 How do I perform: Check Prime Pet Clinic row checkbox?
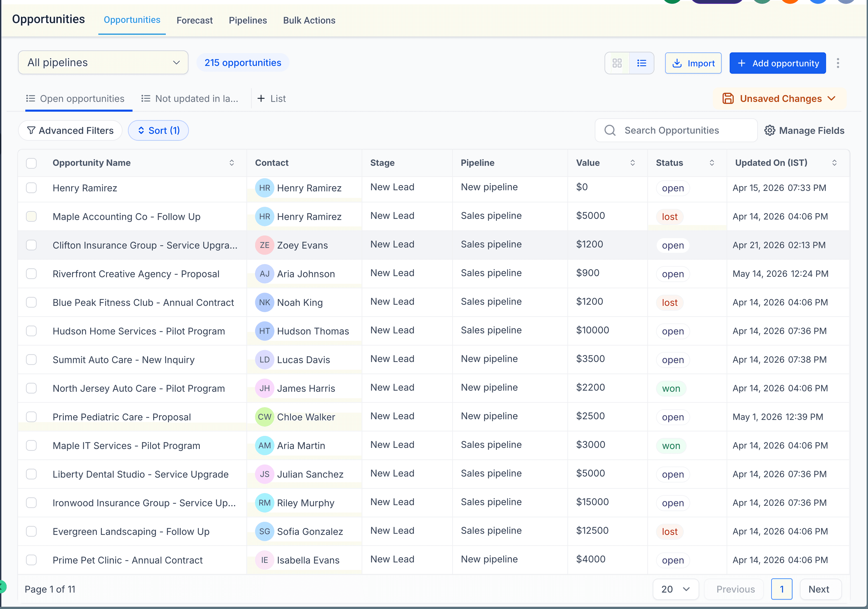(31, 560)
